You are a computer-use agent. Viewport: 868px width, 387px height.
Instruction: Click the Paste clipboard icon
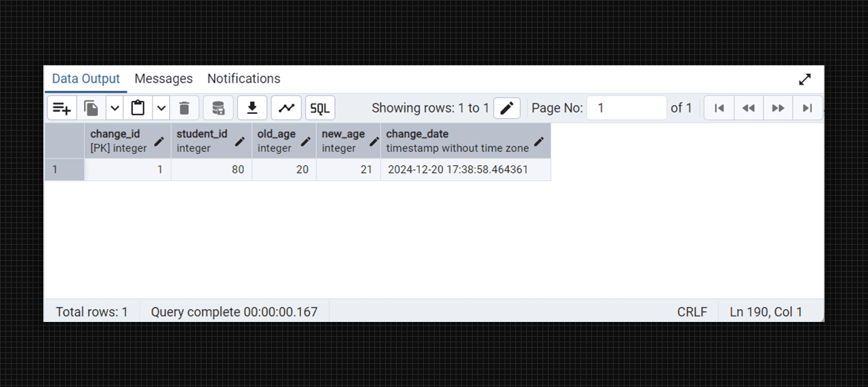tap(138, 108)
